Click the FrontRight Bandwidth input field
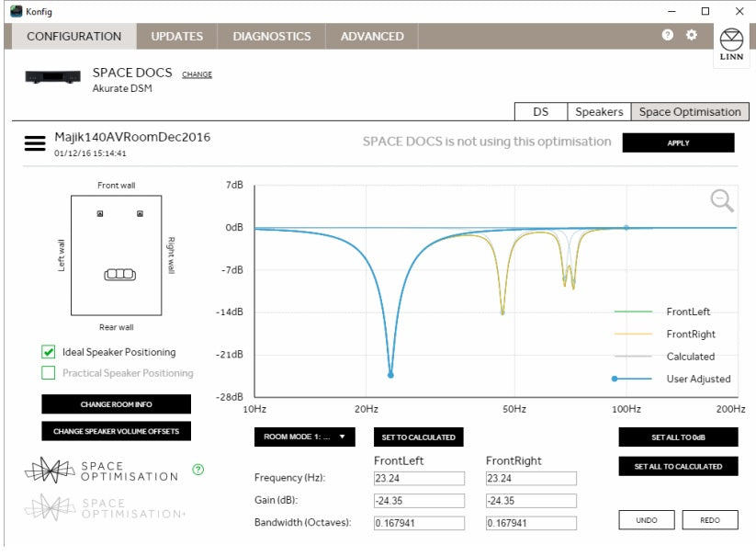Screen dimensions: 756x556 (530, 523)
